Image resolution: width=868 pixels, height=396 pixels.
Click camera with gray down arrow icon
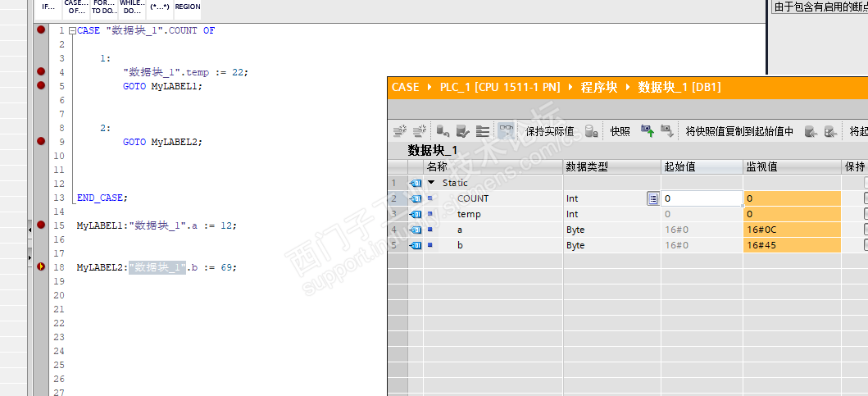point(667,131)
